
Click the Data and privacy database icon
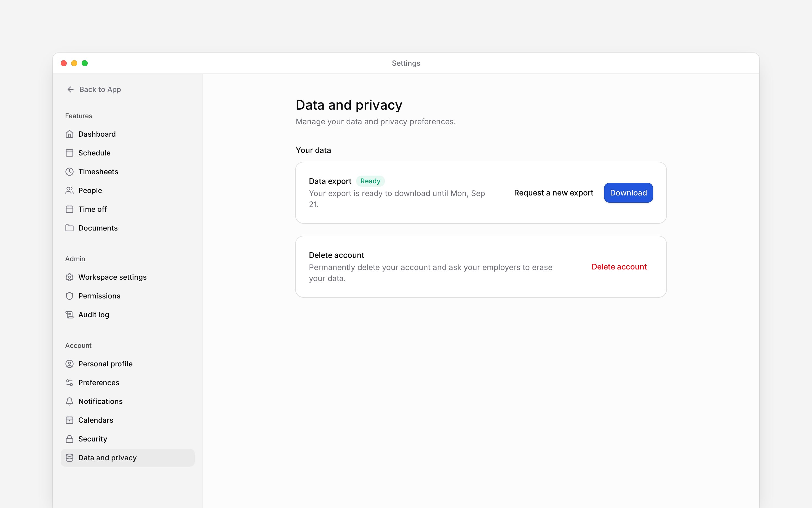click(x=70, y=458)
